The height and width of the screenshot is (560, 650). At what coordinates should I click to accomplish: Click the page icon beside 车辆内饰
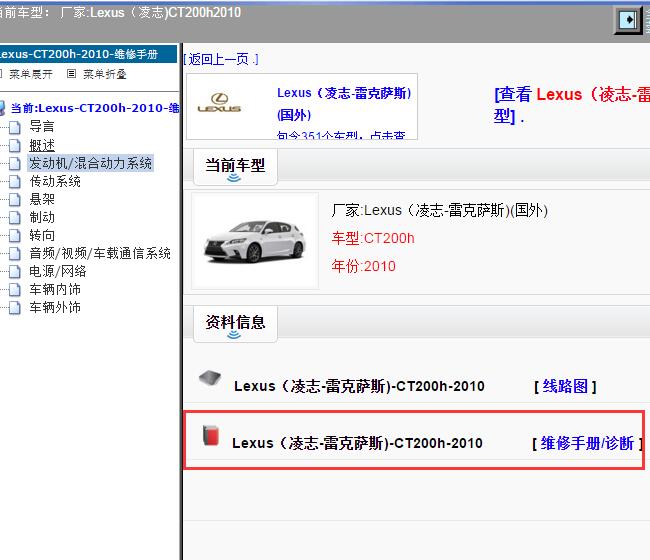15,289
